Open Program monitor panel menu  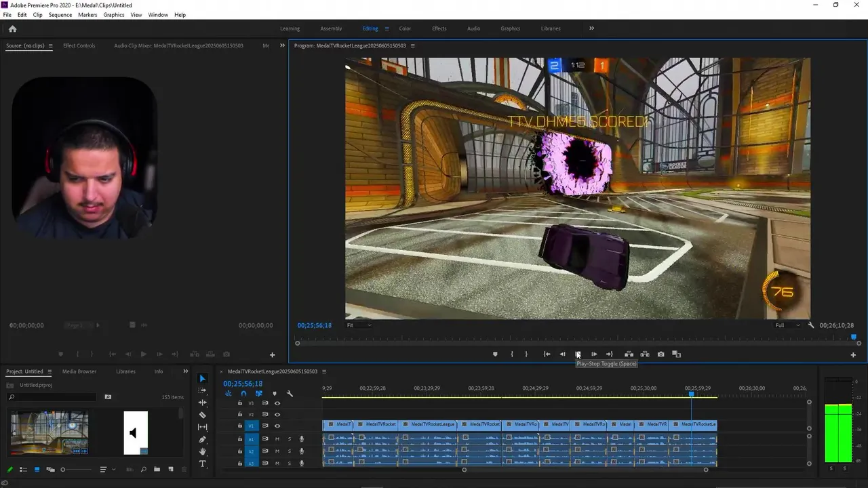[x=412, y=45]
